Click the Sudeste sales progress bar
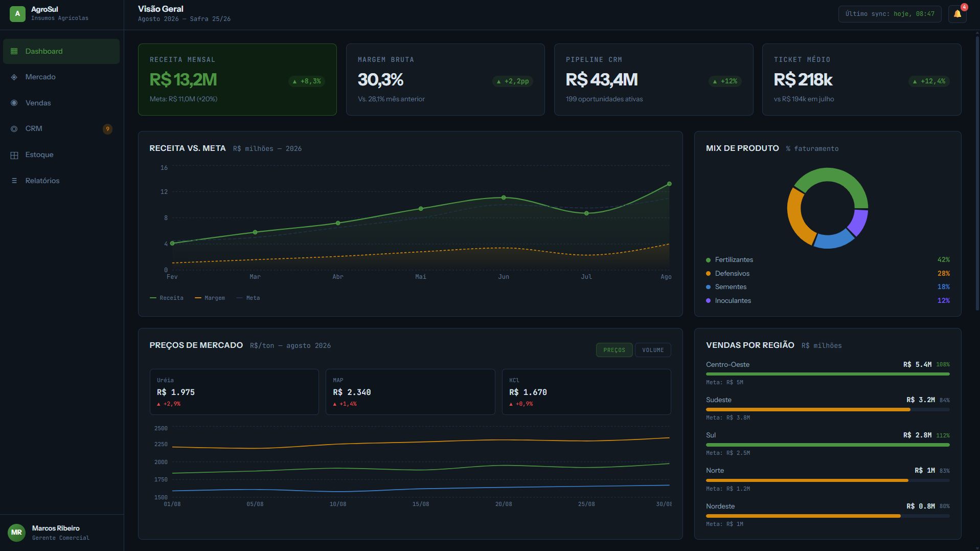This screenshot has width=980, height=551. [828, 409]
